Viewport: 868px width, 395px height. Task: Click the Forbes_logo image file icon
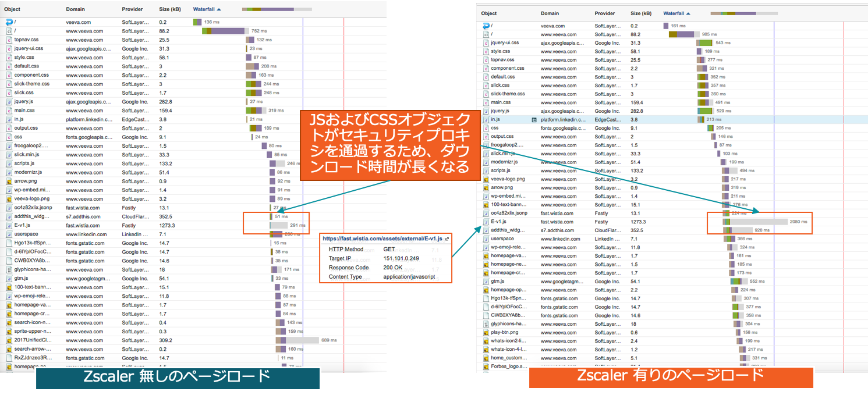click(486, 366)
